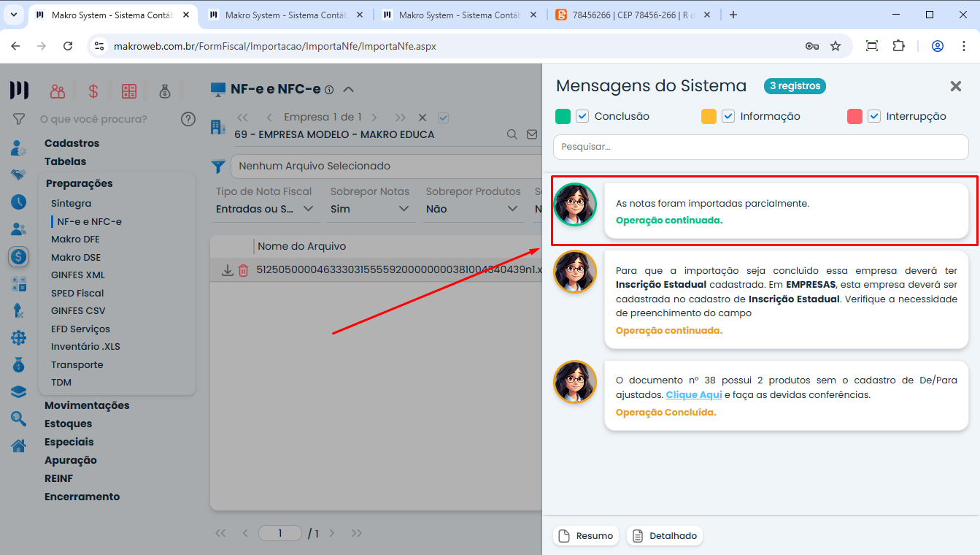The width and height of the screenshot is (980, 555).
Task: Open the Tipo de Nota Fiscal dropdown
Action: click(x=266, y=209)
